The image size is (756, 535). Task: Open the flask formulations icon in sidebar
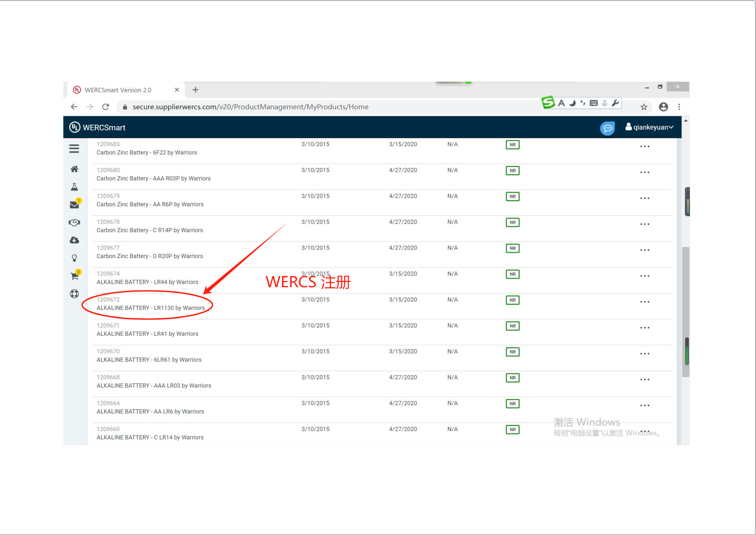pyautogui.click(x=75, y=187)
